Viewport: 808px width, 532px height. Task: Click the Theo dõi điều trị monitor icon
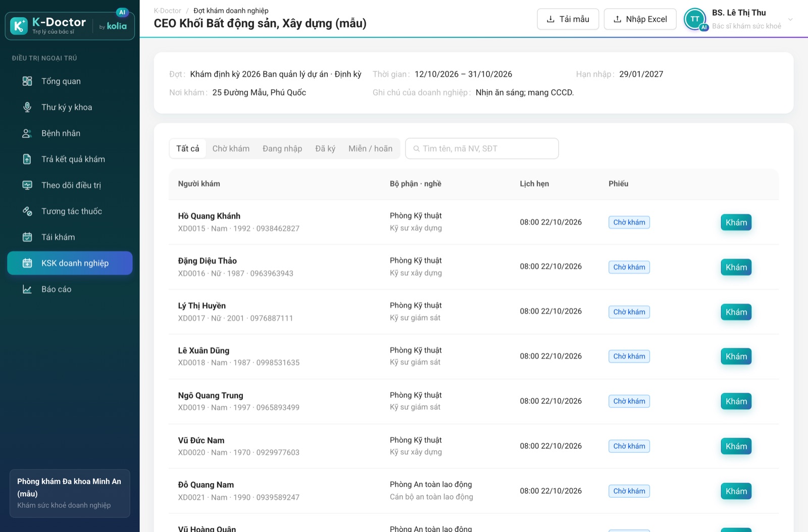tap(27, 185)
